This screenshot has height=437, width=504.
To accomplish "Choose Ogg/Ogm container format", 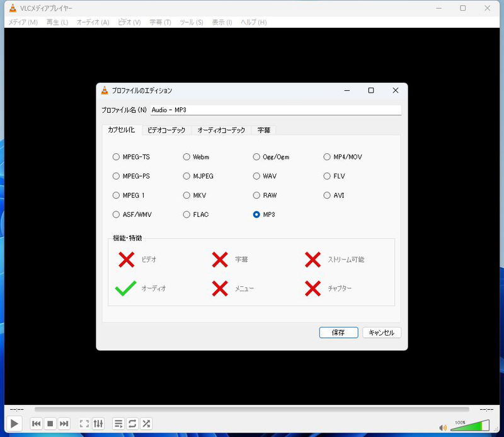I will pyautogui.click(x=271, y=157).
